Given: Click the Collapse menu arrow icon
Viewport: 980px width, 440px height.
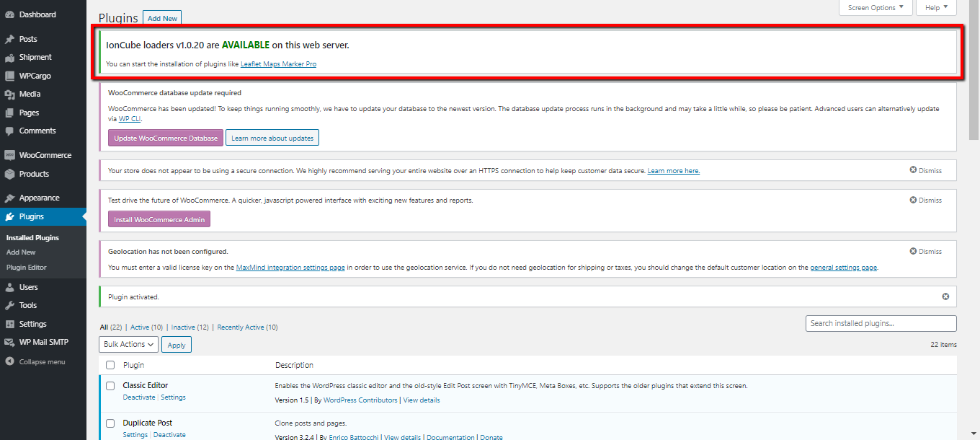Looking at the screenshot, I should (x=9, y=362).
